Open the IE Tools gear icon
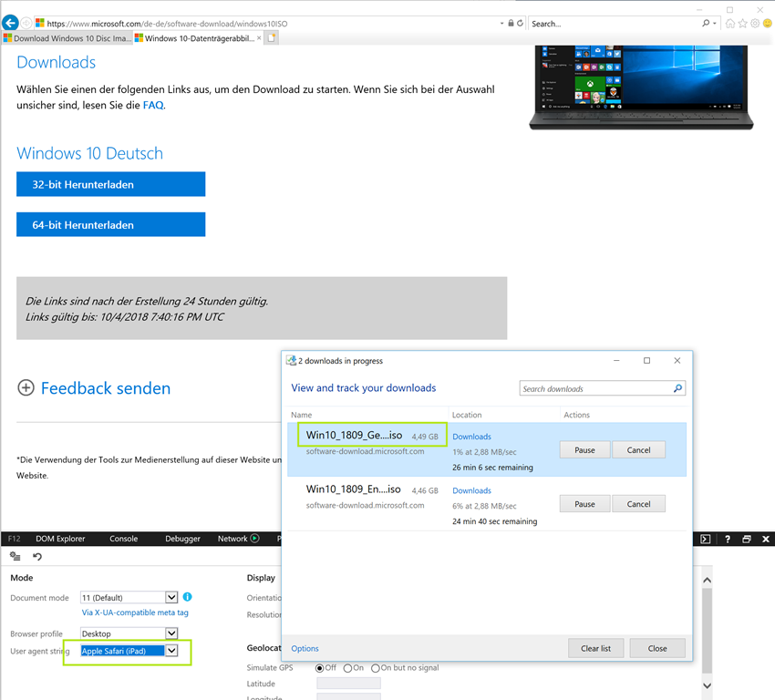Viewport: 775px width, 700px height. coord(755,23)
